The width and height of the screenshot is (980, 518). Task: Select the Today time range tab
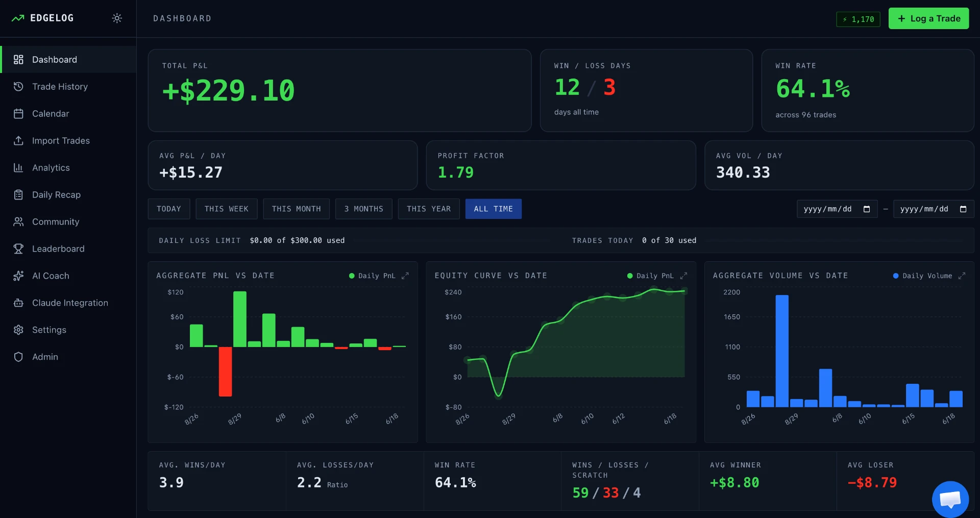[x=169, y=209]
